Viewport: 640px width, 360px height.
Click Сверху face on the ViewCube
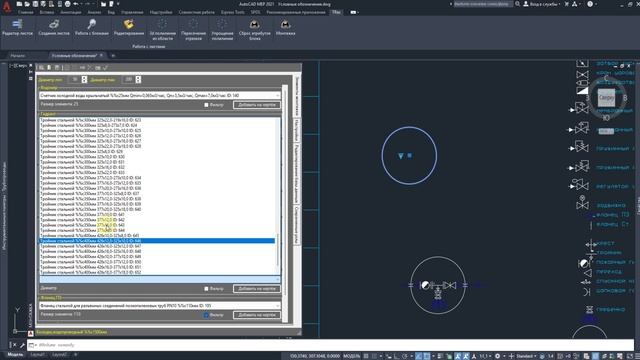[607, 98]
